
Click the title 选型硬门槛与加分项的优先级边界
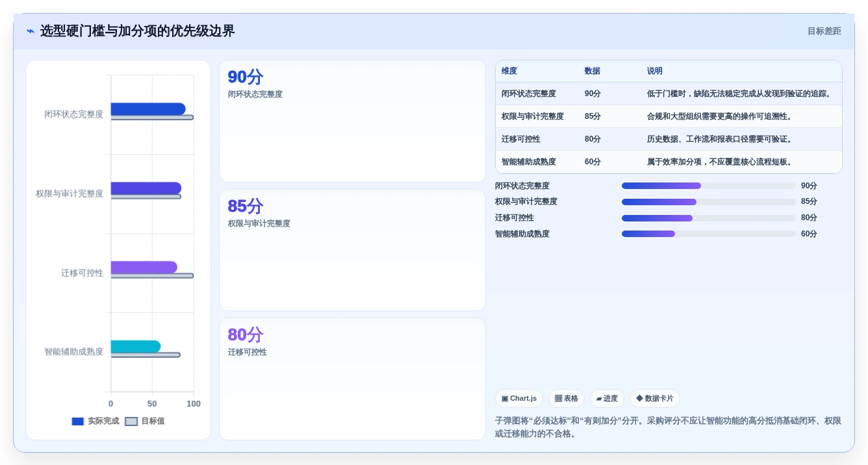click(137, 31)
